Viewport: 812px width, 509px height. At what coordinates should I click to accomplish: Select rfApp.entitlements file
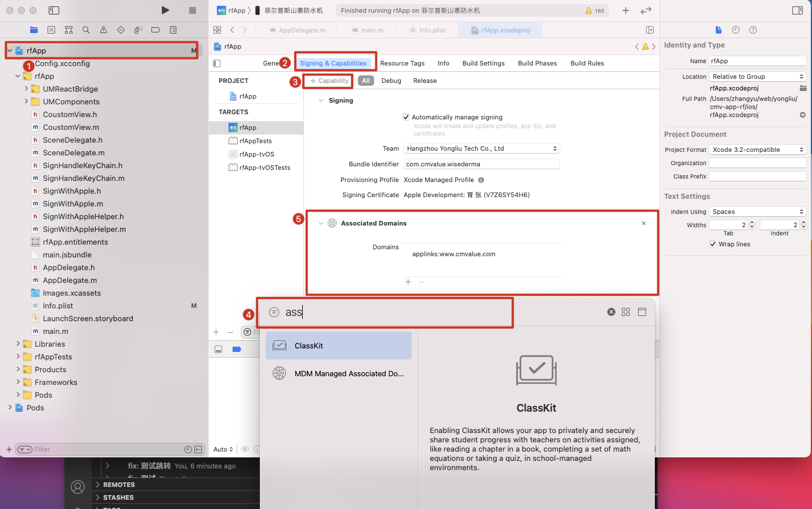[75, 242]
